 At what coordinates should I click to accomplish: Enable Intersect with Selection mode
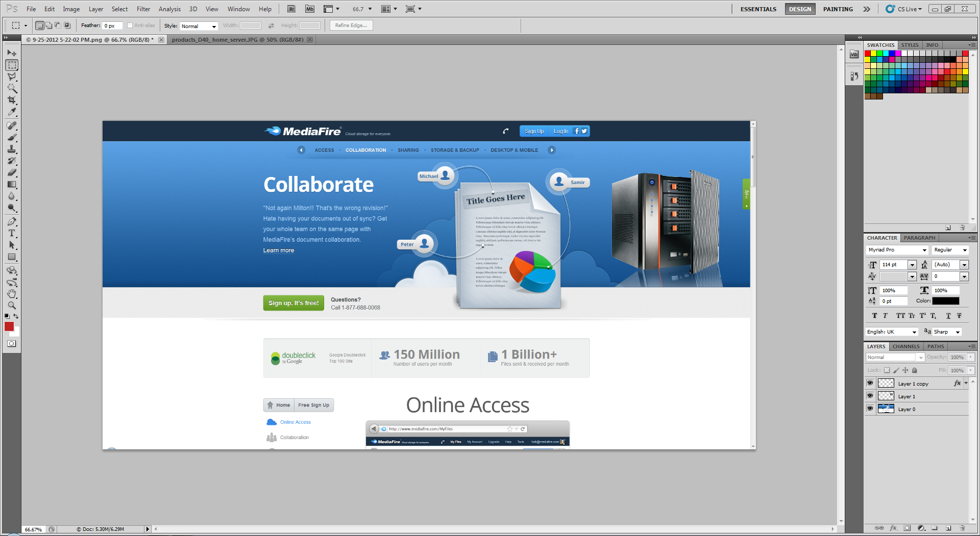tap(67, 25)
